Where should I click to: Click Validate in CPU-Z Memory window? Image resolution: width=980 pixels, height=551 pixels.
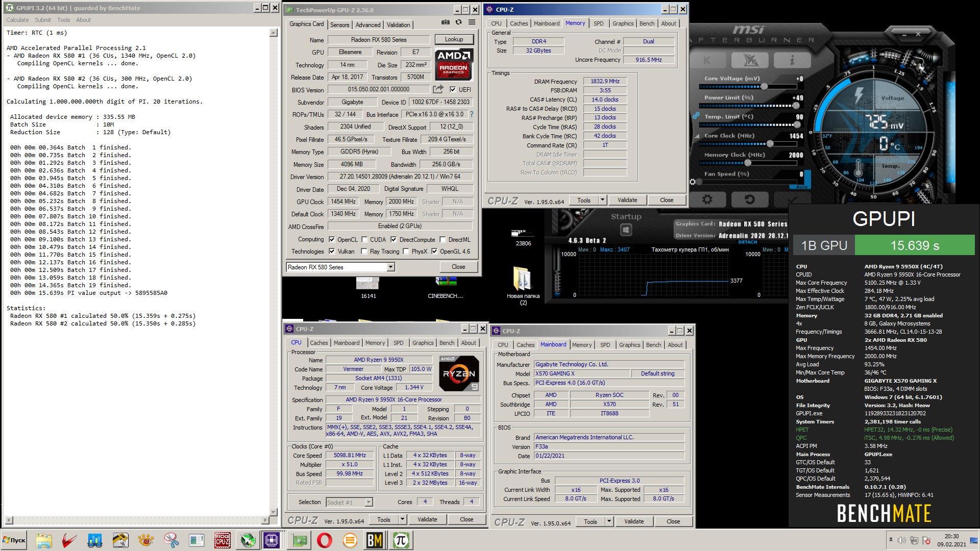(627, 200)
